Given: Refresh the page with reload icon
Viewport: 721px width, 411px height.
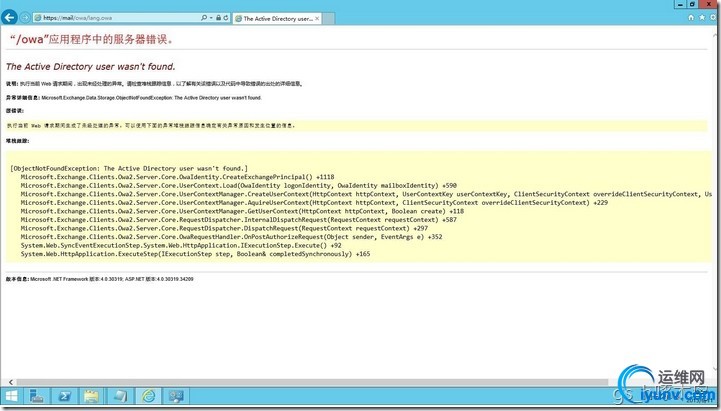Looking at the screenshot, I should click(x=225, y=18).
